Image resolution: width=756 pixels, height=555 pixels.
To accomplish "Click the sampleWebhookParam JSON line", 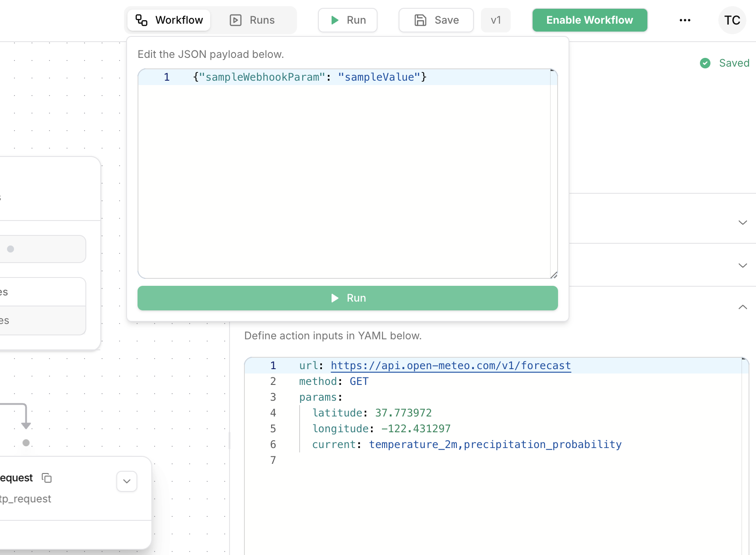I will click(310, 77).
